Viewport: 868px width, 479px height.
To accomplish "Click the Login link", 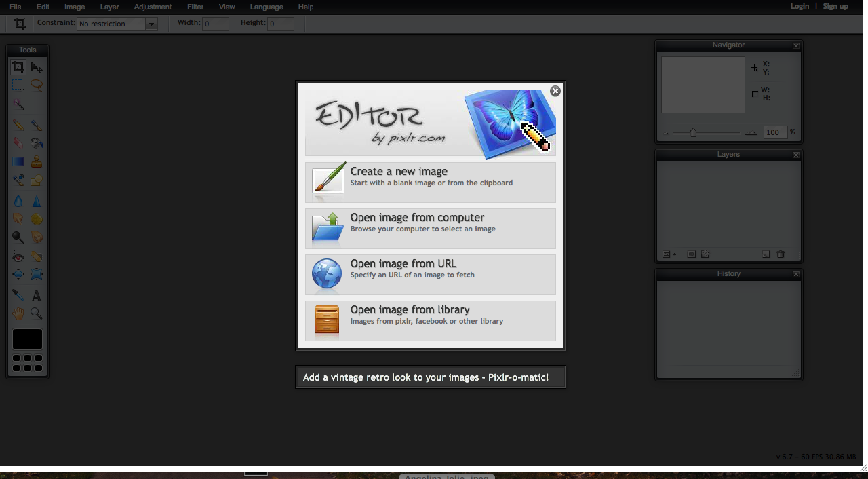I will click(x=800, y=6).
